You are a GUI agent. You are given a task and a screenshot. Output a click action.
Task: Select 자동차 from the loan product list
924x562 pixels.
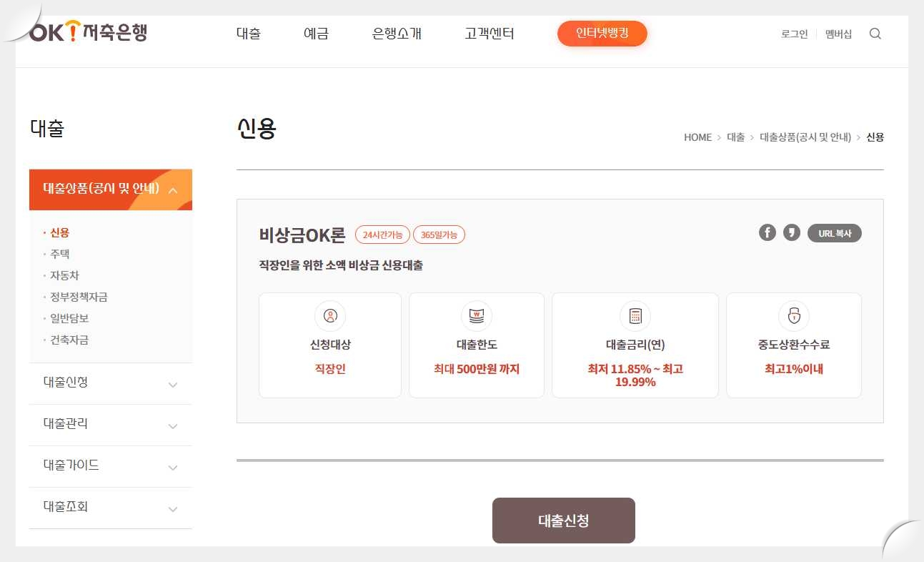point(63,275)
